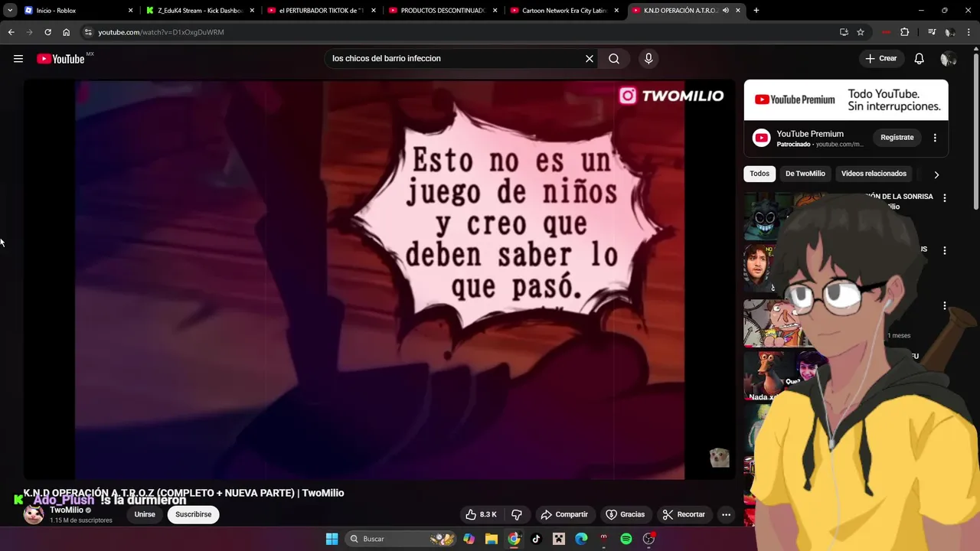Open the YouTube Premium banner image
980x551 pixels.
(x=846, y=100)
